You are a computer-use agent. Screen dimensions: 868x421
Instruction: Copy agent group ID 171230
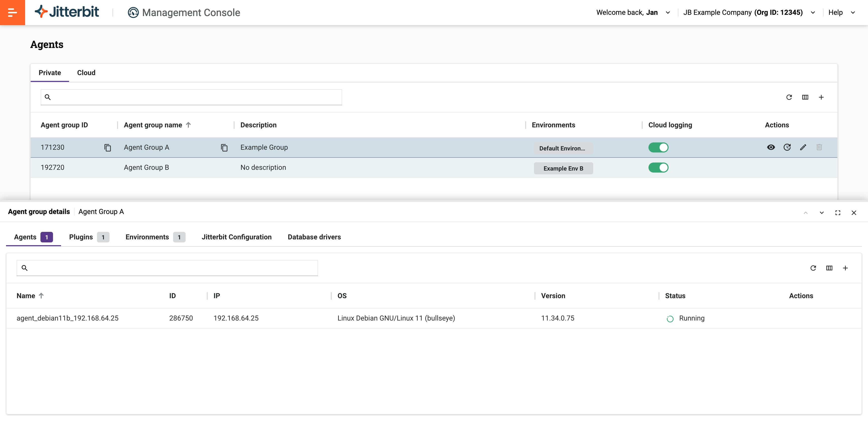coord(107,148)
